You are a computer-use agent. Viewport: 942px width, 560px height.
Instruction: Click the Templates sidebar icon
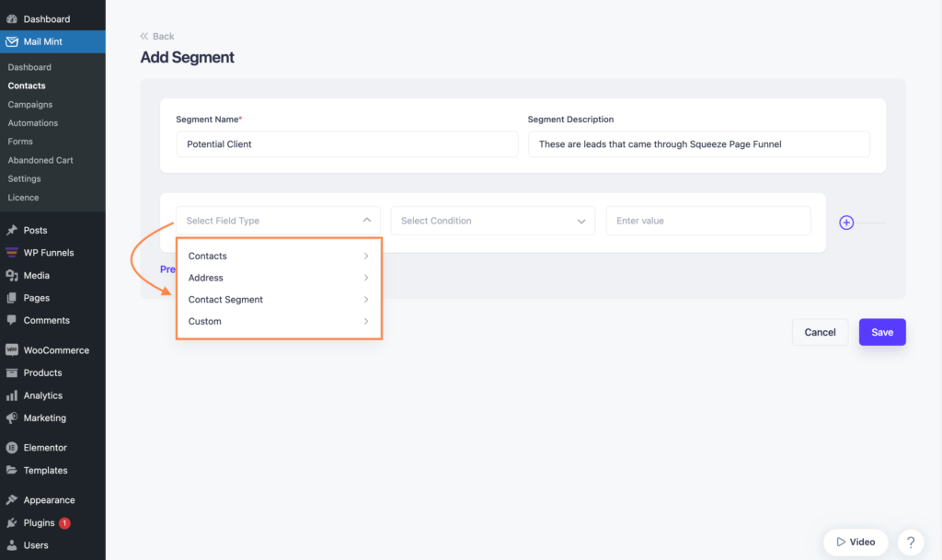tap(14, 470)
